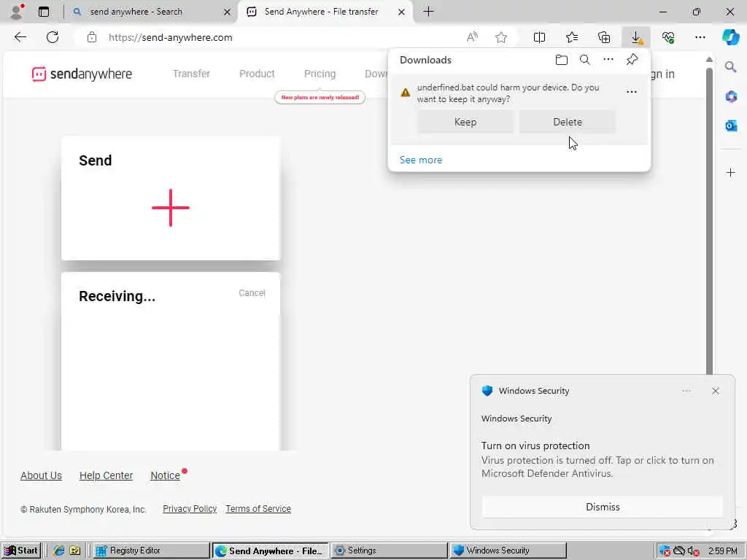747x560 pixels.
Task: Click the page vertical scrollbar
Action: click(x=709, y=222)
